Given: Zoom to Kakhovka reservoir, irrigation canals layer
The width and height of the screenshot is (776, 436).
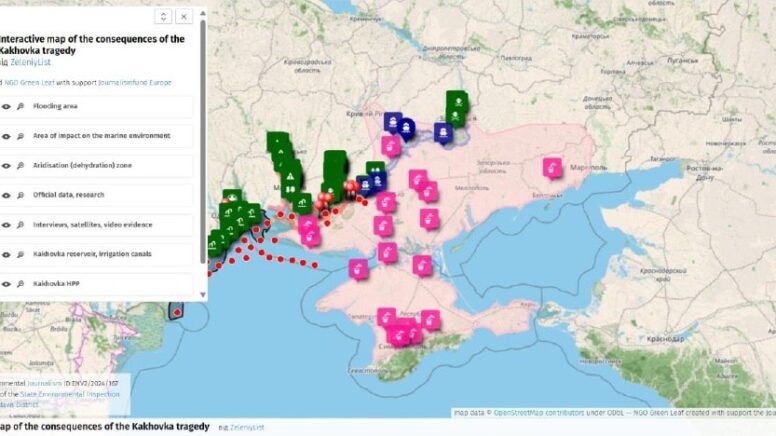Looking at the screenshot, I should click(20, 254).
